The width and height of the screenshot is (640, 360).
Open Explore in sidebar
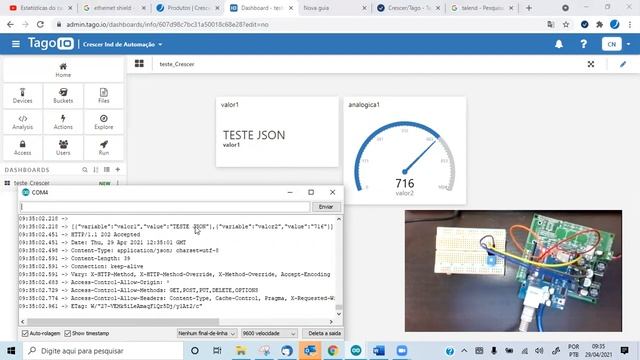[104, 122]
